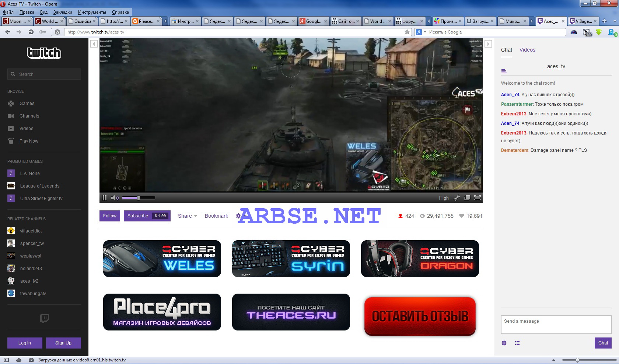This screenshot has height=364, width=619.
Task: Type in Send a message box
Action: (x=556, y=325)
